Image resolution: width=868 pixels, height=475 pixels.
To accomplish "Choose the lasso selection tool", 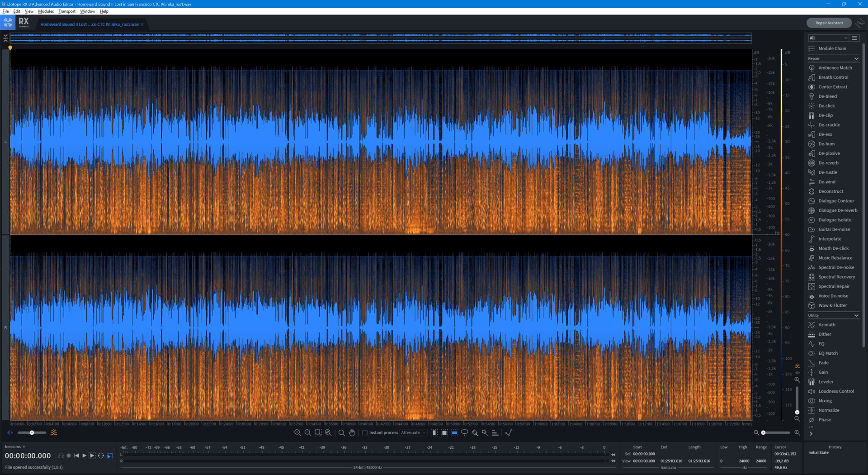I will coord(464,433).
